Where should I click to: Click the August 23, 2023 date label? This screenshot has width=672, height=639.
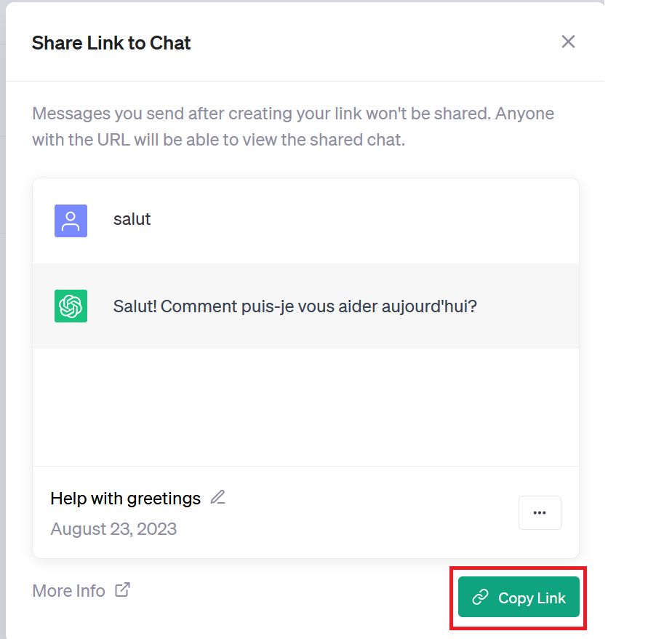point(113,529)
